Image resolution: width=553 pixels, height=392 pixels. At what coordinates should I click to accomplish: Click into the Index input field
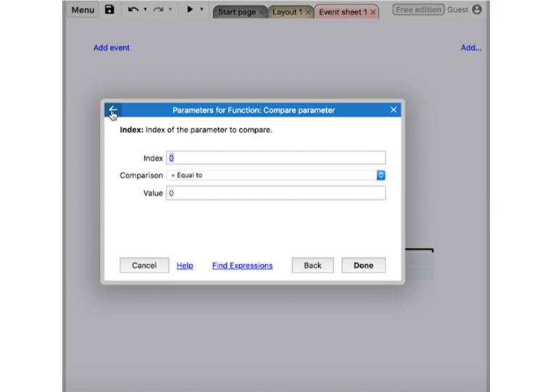click(276, 158)
